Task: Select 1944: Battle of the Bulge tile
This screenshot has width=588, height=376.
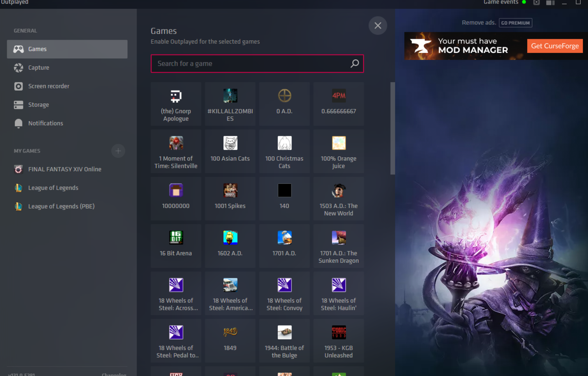Action: pos(284,341)
